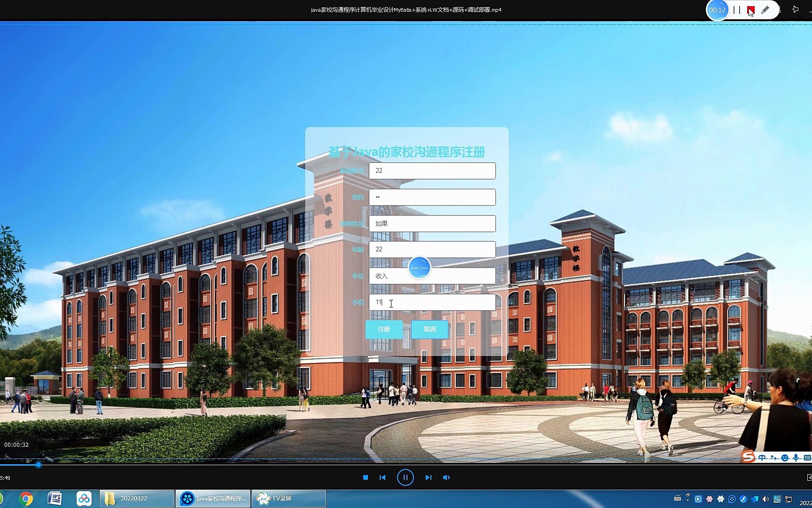Image resolution: width=812 pixels, height=508 pixels.
Task: Open Baidu Netdisk from the taskbar
Action: tap(84, 499)
